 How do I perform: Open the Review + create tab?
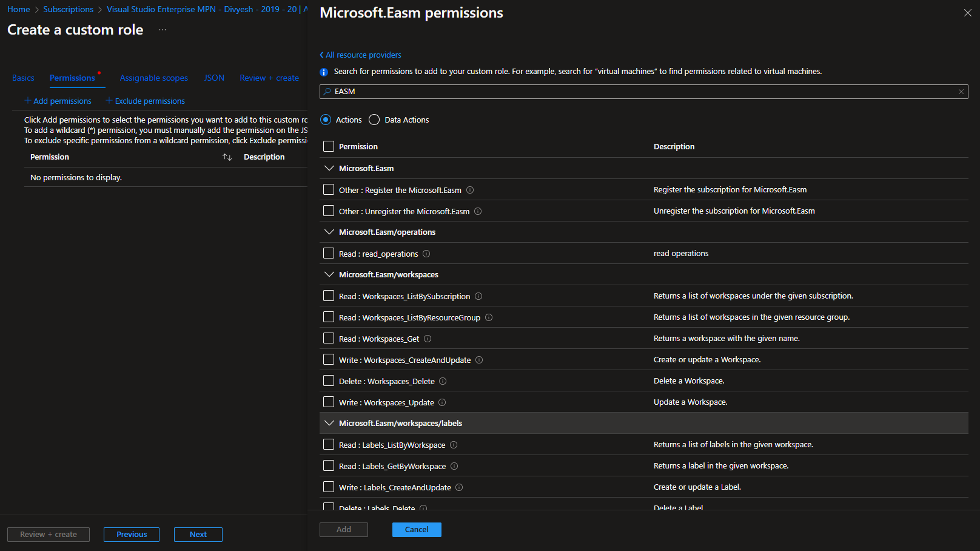point(269,78)
